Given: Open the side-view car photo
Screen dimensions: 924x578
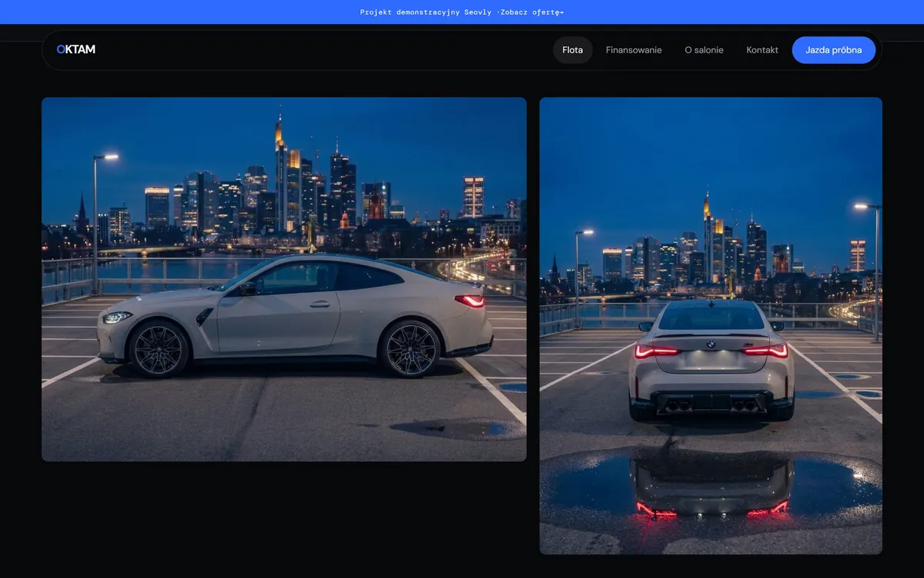Looking at the screenshot, I should click(284, 279).
